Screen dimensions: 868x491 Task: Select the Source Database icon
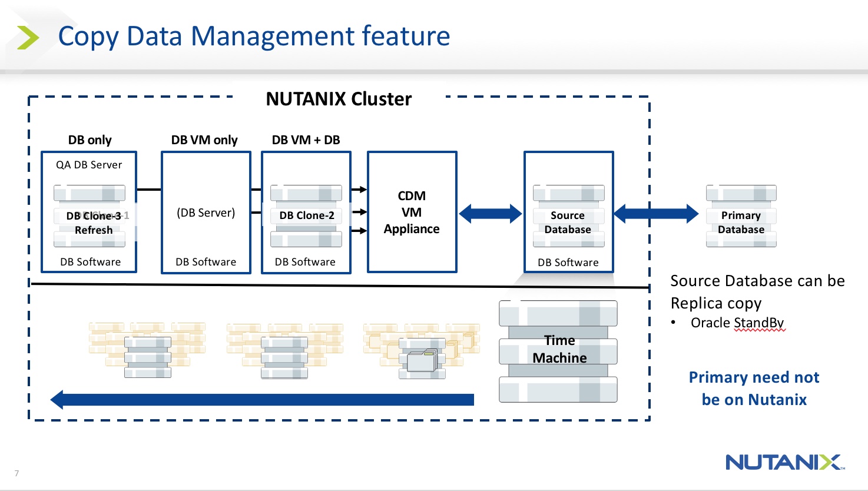click(568, 216)
